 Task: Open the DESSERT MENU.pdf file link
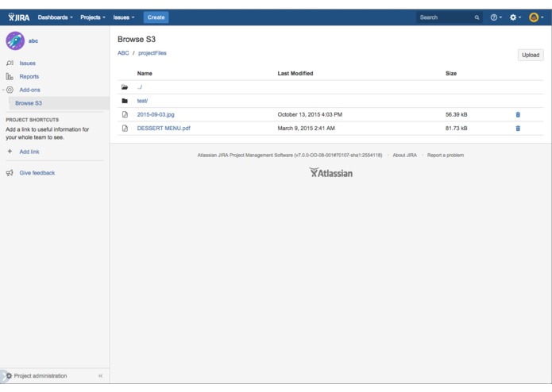coord(164,129)
